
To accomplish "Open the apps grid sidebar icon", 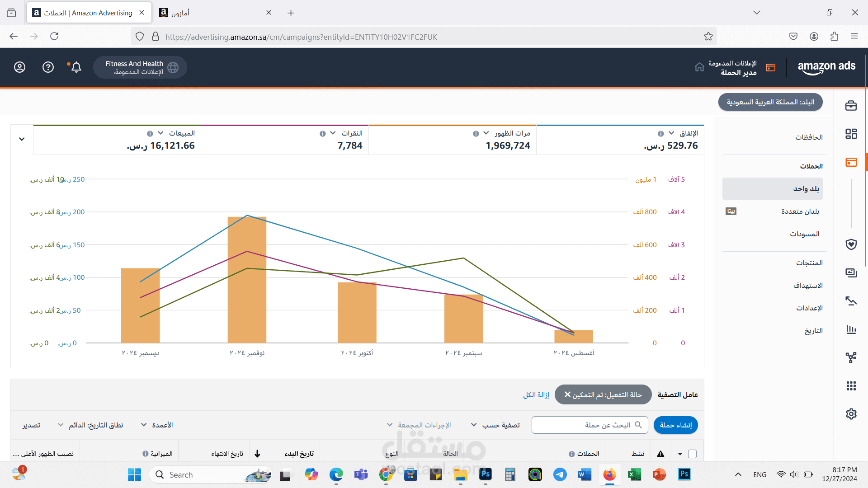I will (851, 386).
